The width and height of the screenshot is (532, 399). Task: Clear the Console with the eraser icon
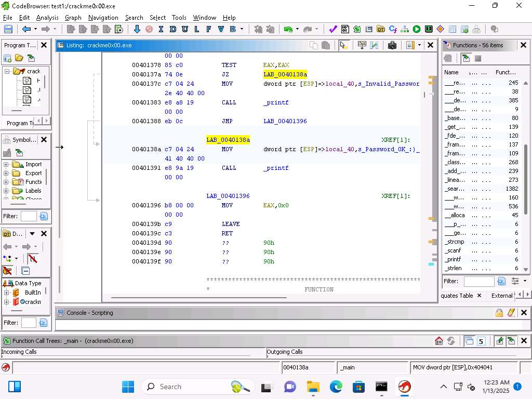511,313
